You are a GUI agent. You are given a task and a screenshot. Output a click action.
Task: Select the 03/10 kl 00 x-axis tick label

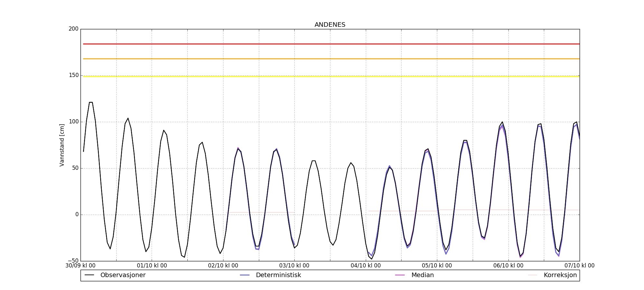(294, 266)
